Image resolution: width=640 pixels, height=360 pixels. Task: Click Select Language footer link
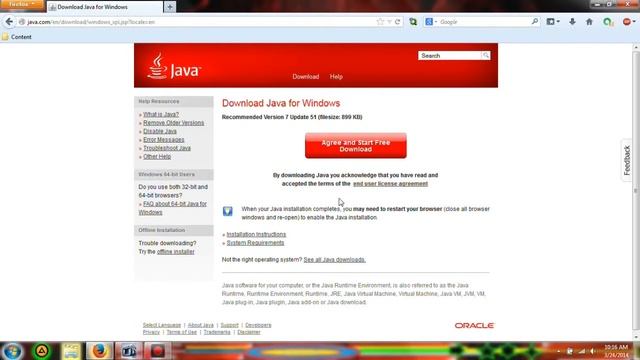(x=162, y=325)
